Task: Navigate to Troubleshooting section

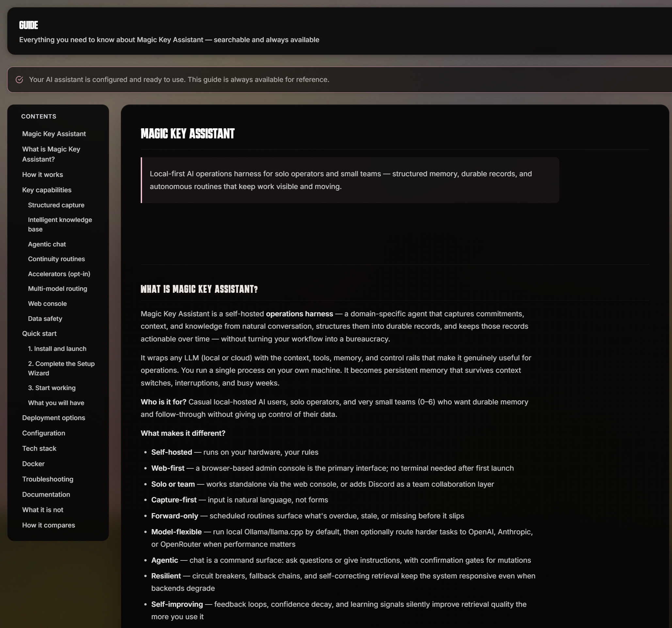Action: [48, 479]
